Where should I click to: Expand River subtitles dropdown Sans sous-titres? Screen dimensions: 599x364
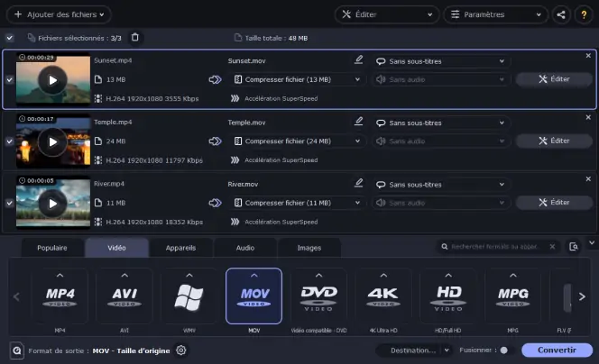[x=441, y=185]
